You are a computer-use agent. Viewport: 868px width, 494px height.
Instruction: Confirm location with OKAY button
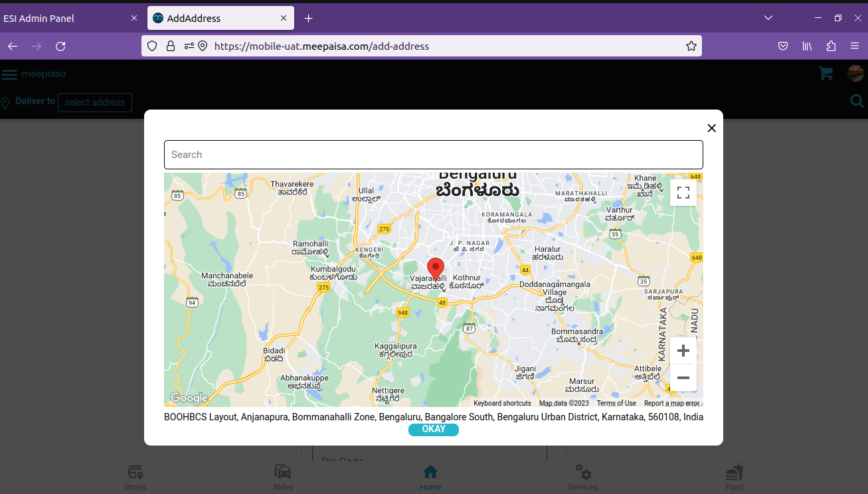pos(434,430)
